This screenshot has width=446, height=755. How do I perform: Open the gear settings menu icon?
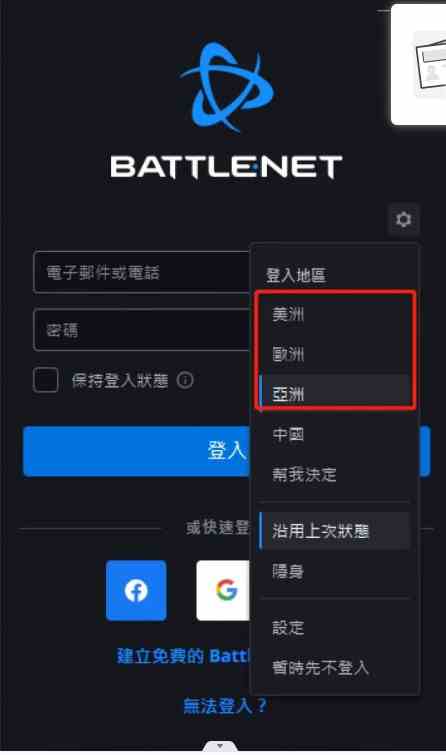click(x=404, y=220)
